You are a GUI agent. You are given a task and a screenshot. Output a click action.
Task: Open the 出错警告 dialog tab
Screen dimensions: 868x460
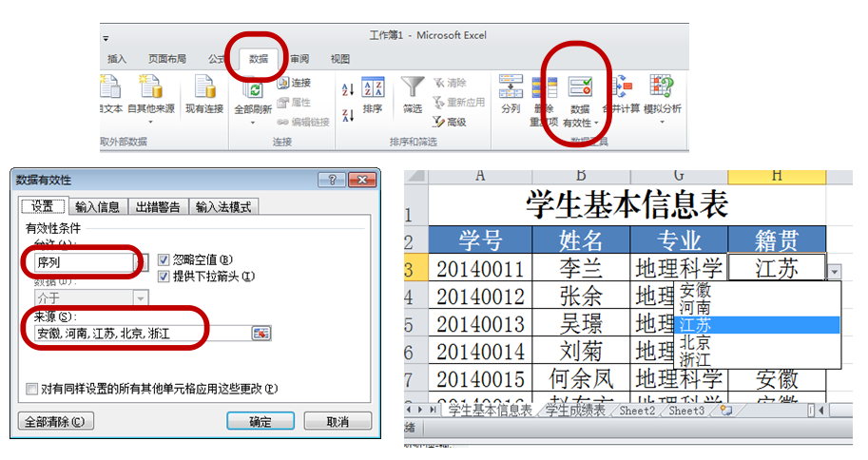click(x=158, y=206)
